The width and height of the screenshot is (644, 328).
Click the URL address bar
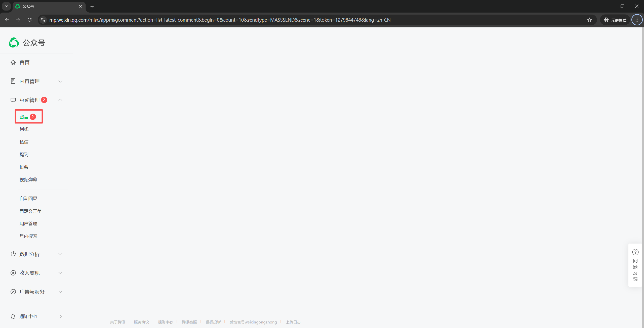pyautogui.click(x=220, y=20)
